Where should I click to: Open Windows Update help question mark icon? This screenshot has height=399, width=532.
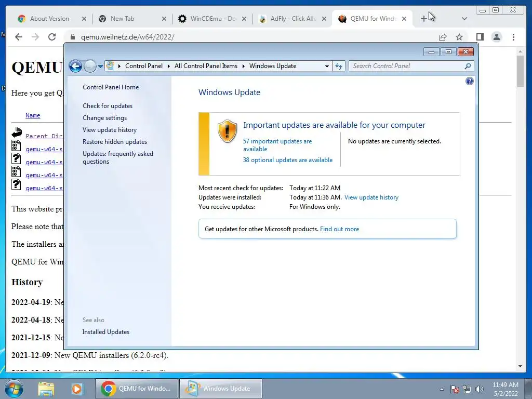click(x=470, y=81)
